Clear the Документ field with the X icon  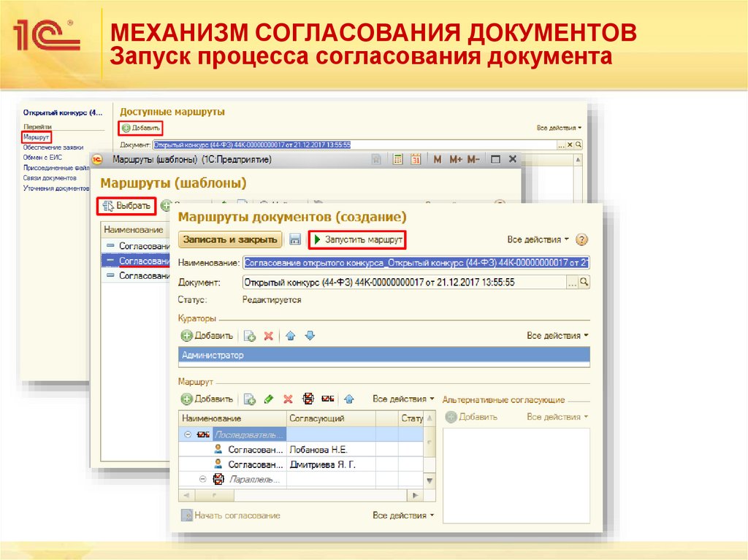570,143
